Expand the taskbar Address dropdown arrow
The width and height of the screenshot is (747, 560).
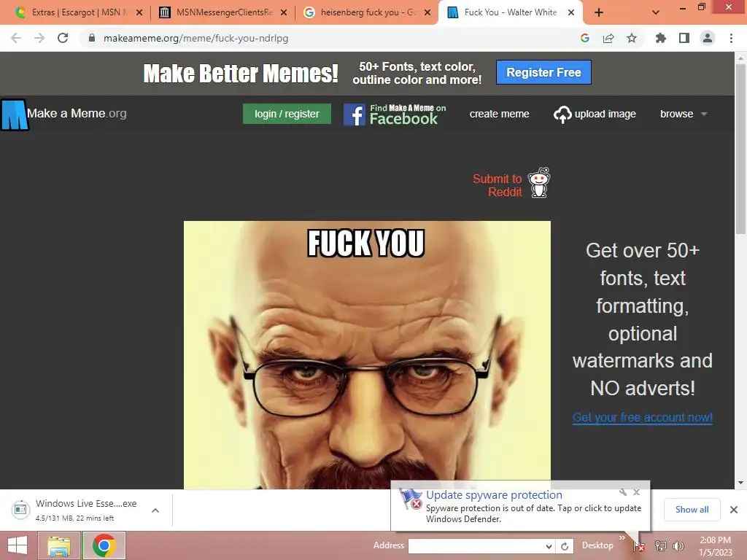(x=549, y=546)
